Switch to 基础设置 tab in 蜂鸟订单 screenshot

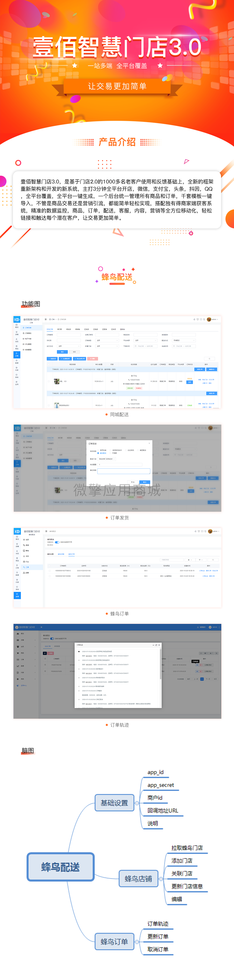click(50, 554)
